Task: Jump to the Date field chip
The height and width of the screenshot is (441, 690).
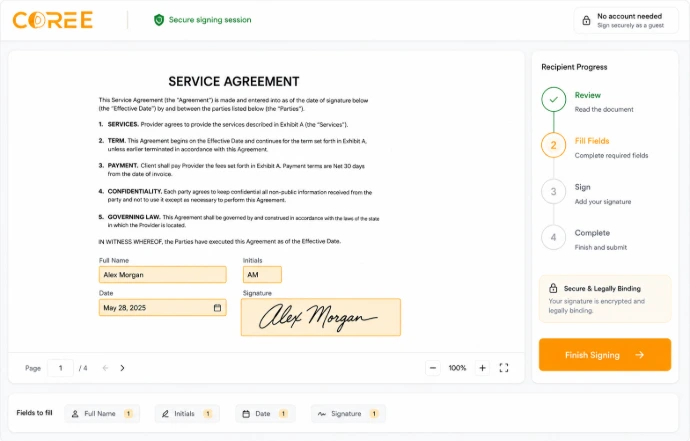Action: pos(265,414)
